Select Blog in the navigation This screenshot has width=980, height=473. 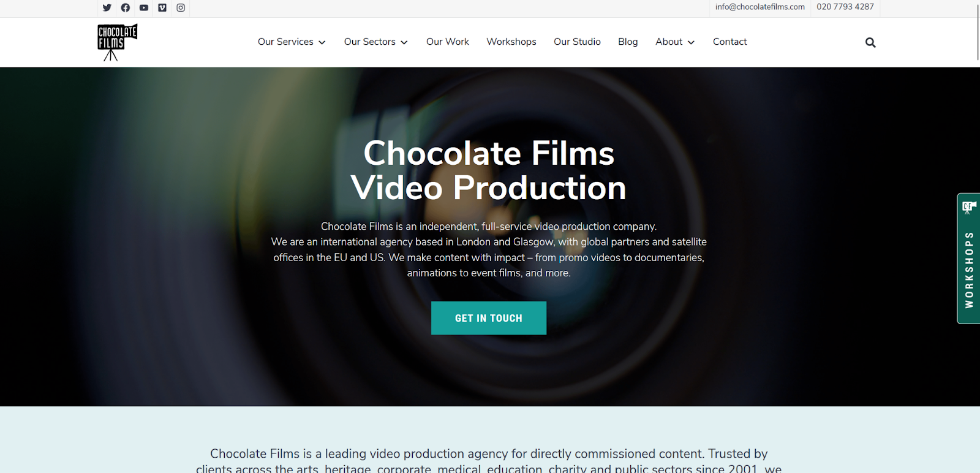(628, 42)
